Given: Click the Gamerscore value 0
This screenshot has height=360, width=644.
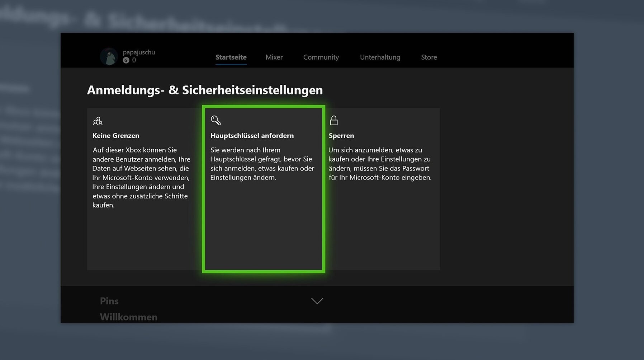Looking at the screenshot, I should pos(134,60).
